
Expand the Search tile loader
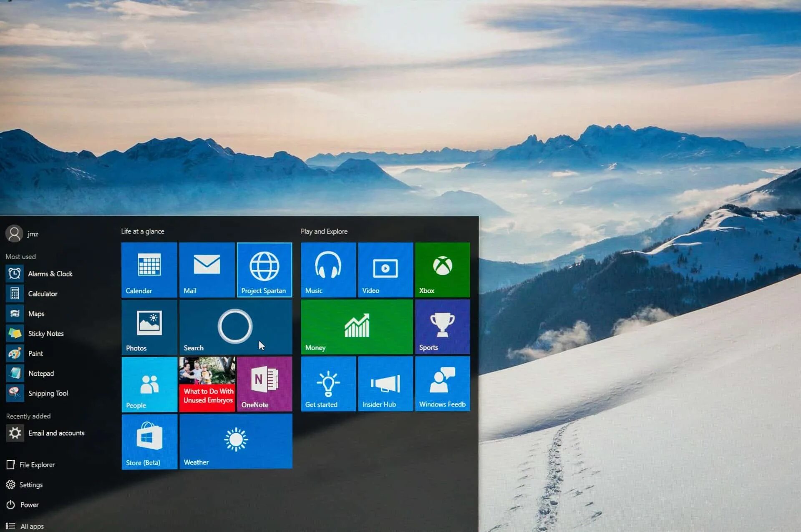click(x=235, y=326)
